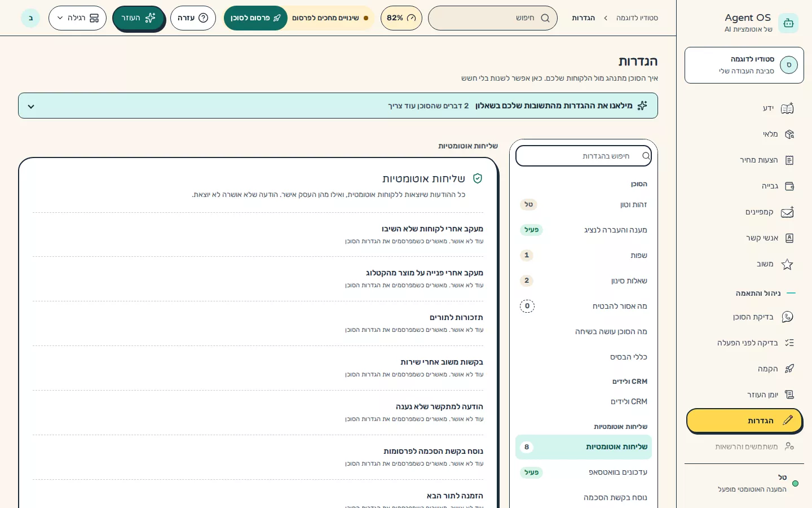Screen dimensions: 812x508
Task: Open the בקשות משוב אחרי שירות row
Action: coord(258,368)
